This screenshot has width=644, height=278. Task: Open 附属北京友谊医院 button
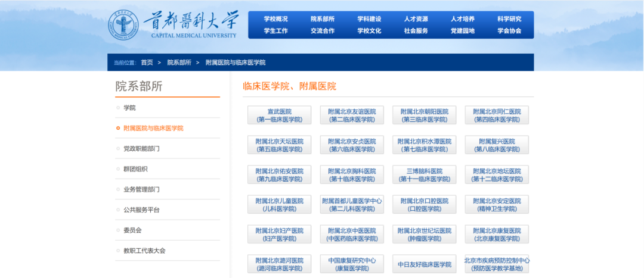352,115
